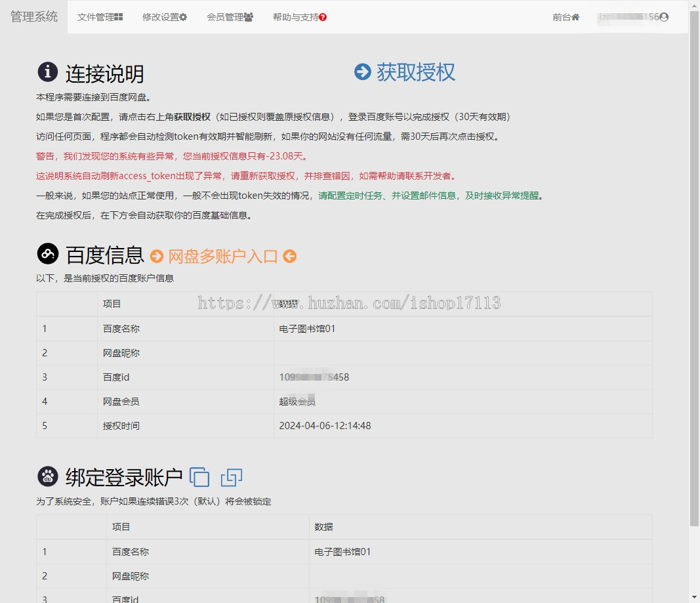
Task: Select the 网盘会员 row label
Action: click(121, 402)
